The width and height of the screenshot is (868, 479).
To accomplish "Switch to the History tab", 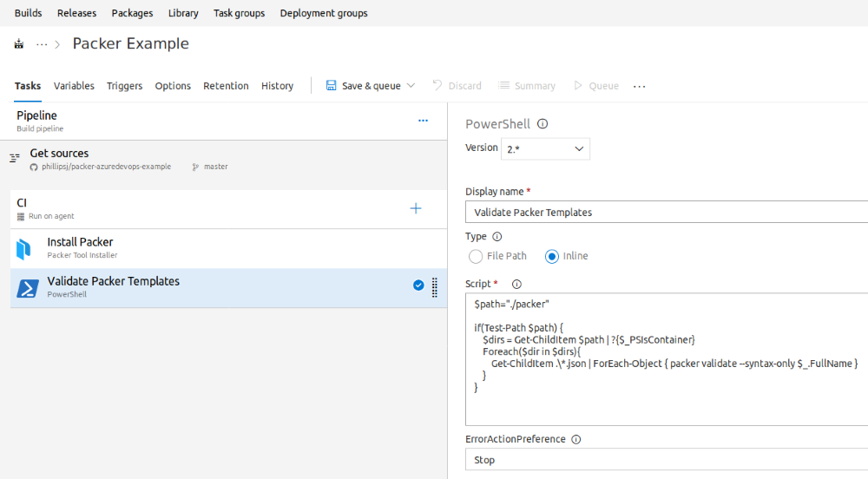I will point(278,86).
